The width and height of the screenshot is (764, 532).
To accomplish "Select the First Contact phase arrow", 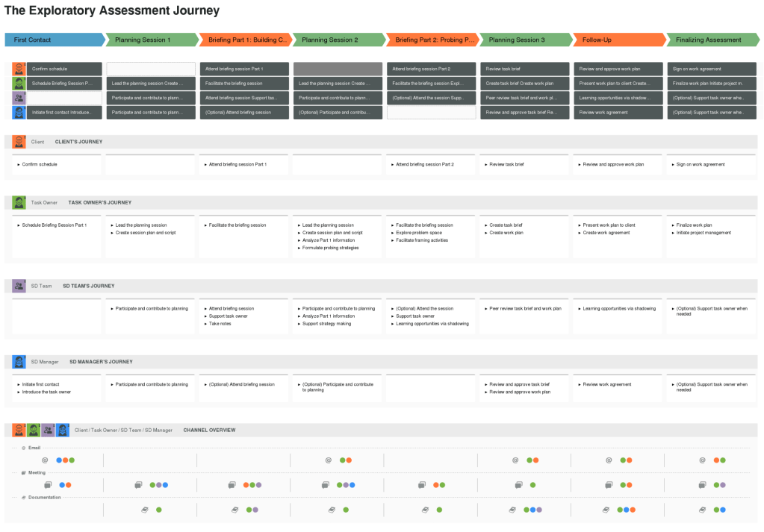I will 54,40.
